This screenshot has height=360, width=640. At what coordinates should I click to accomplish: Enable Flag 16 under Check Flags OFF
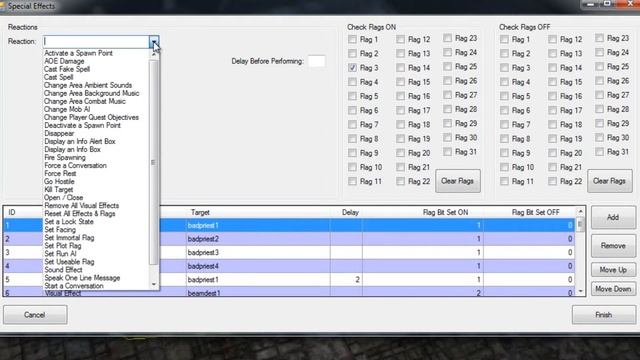pyautogui.click(x=552, y=96)
